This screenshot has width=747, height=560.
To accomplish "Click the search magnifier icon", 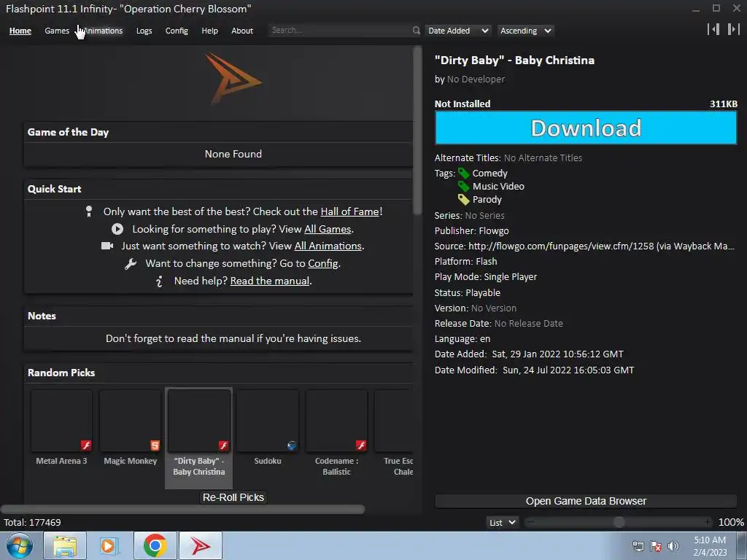I will [416, 31].
